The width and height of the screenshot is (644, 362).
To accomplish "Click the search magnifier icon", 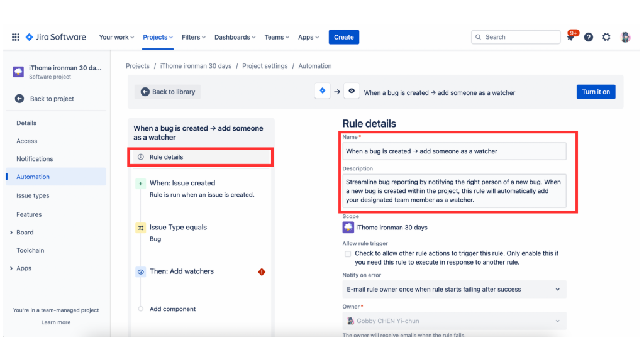I will point(478,37).
